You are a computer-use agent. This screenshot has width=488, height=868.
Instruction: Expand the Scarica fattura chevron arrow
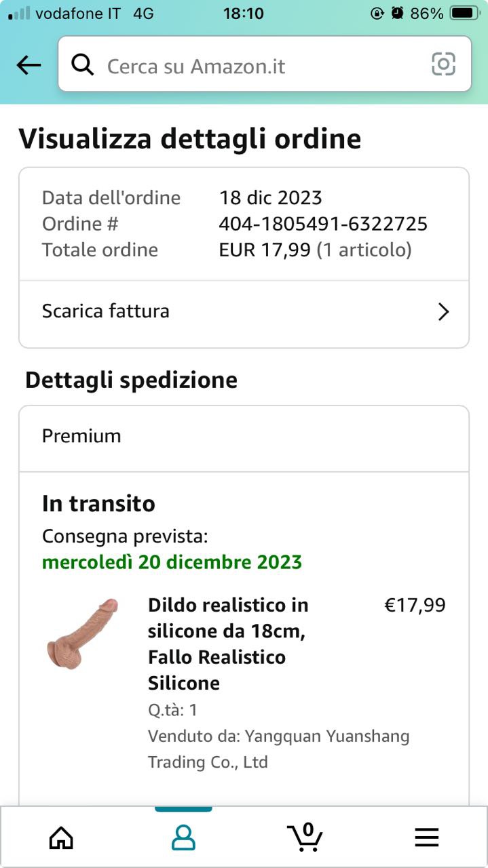coord(443,312)
